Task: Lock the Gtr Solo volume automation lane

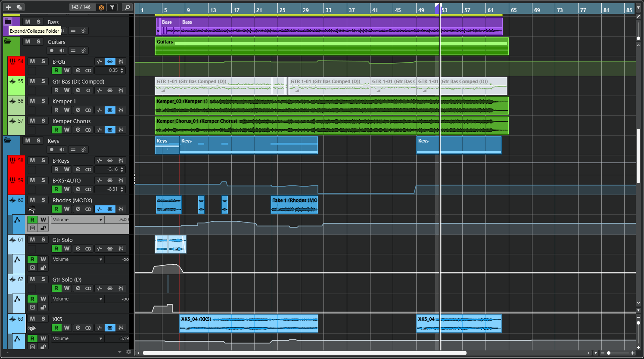Action: (43, 268)
